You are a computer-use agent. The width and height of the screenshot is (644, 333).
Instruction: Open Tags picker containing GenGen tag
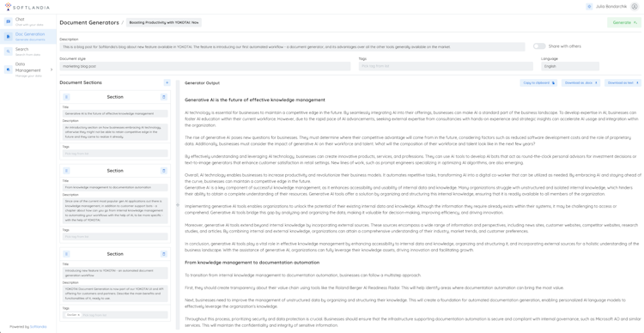click(x=115, y=315)
